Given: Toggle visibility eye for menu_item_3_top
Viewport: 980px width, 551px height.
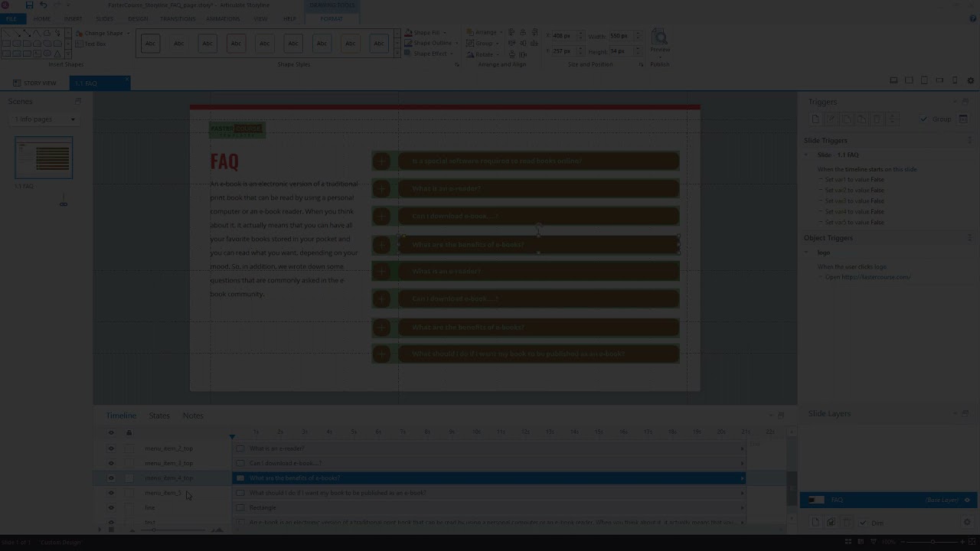Looking at the screenshot, I should pyautogui.click(x=111, y=463).
